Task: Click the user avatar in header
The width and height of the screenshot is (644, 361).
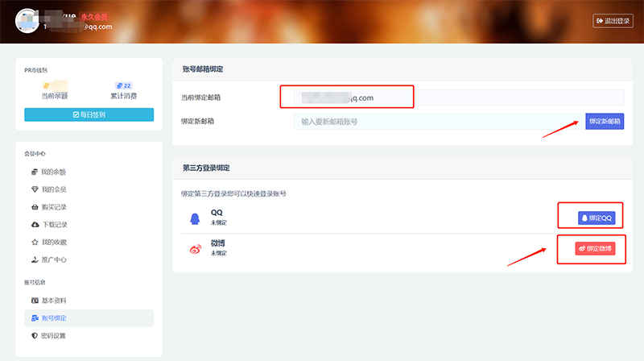Action: click(x=27, y=21)
